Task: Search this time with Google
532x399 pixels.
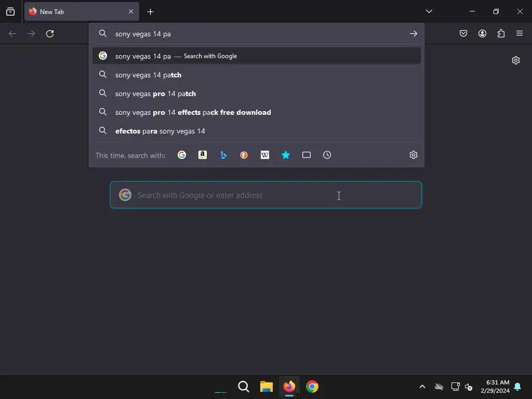Action: (182, 155)
